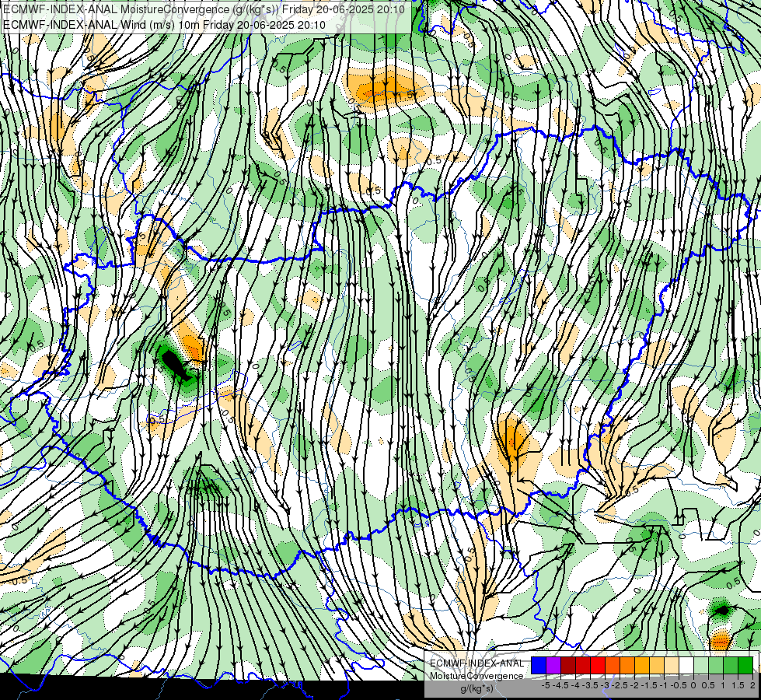761x700 pixels.
Task: Pick the dark red swatch between -4.5 and -4
Action: click(x=568, y=666)
